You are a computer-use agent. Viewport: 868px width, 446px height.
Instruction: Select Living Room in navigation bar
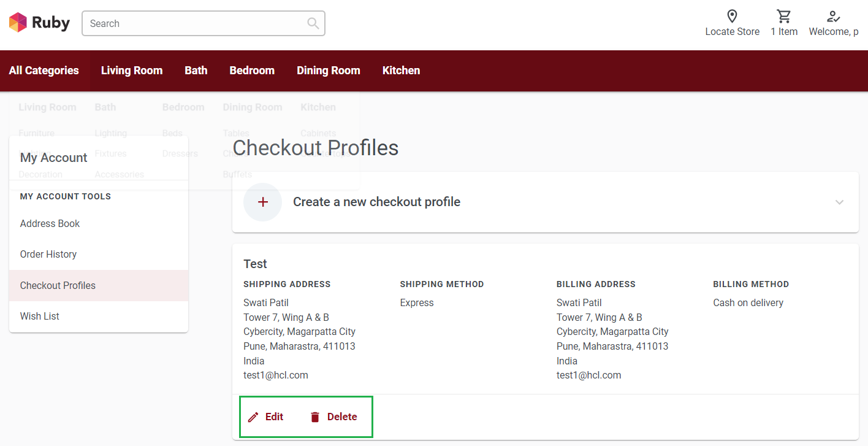[x=132, y=71]
